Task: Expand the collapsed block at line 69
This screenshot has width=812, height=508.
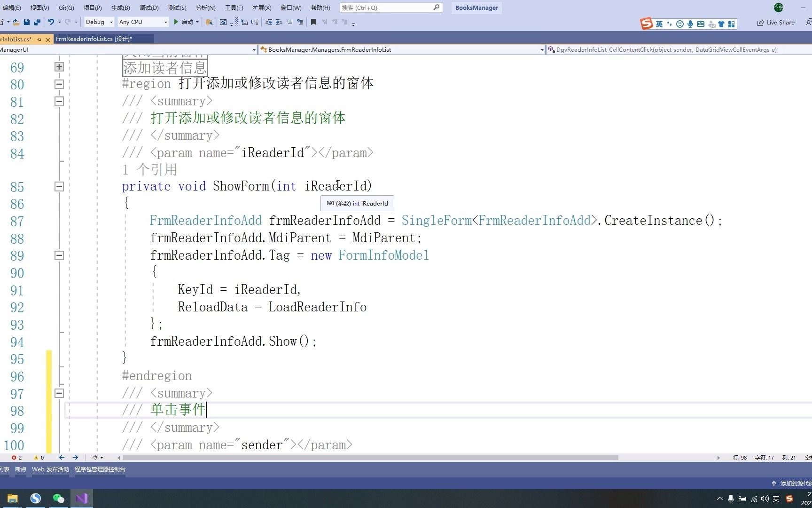Action: click(59, 67)
